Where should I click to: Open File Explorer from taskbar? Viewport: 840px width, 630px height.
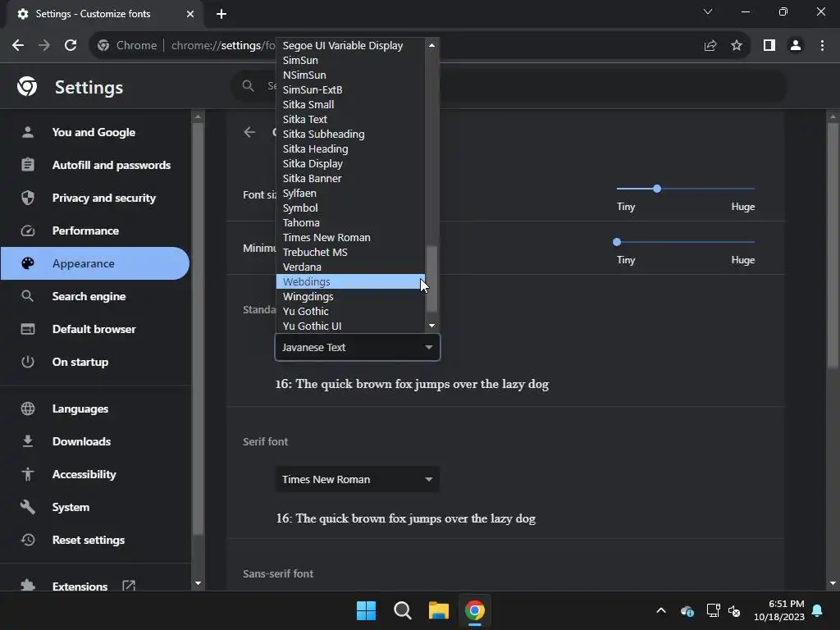point(439,610)
